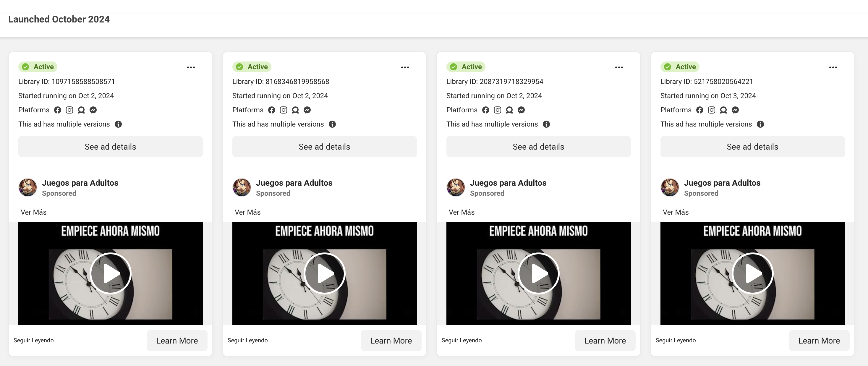Click Messenger platform icon on ad 2087319718329954
868x366 pixels.
tap(521, 110)
